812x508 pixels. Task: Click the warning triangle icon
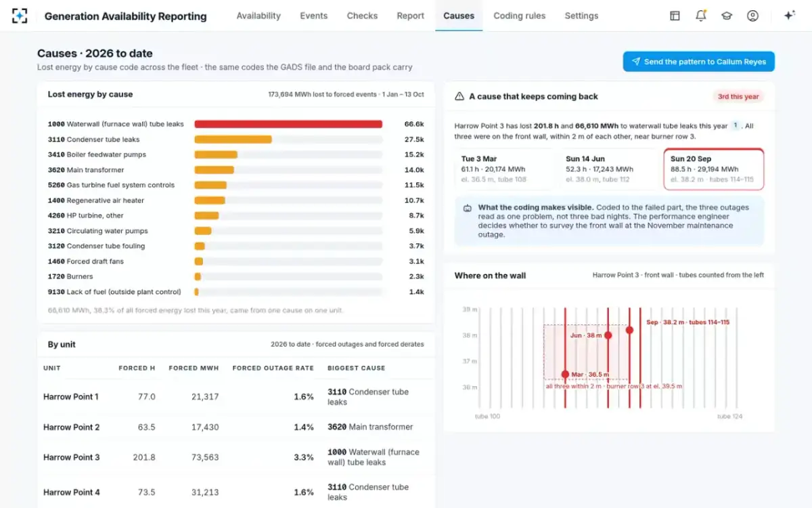point(459,96)
